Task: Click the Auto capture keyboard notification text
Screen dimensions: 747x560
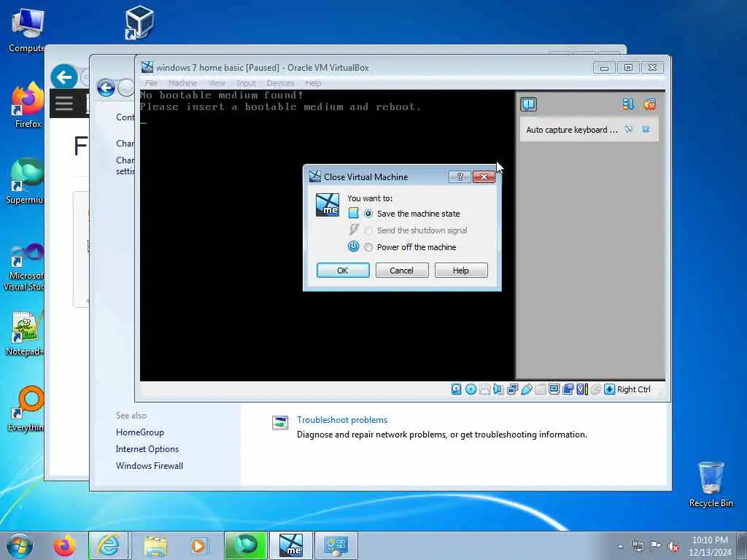Action: coord(572,130)
